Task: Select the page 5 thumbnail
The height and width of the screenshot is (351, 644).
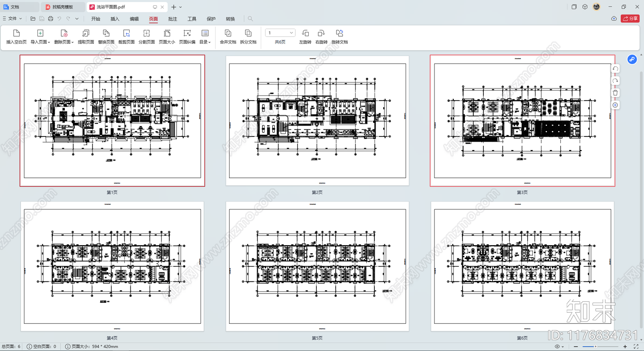Action: (317, 266)
